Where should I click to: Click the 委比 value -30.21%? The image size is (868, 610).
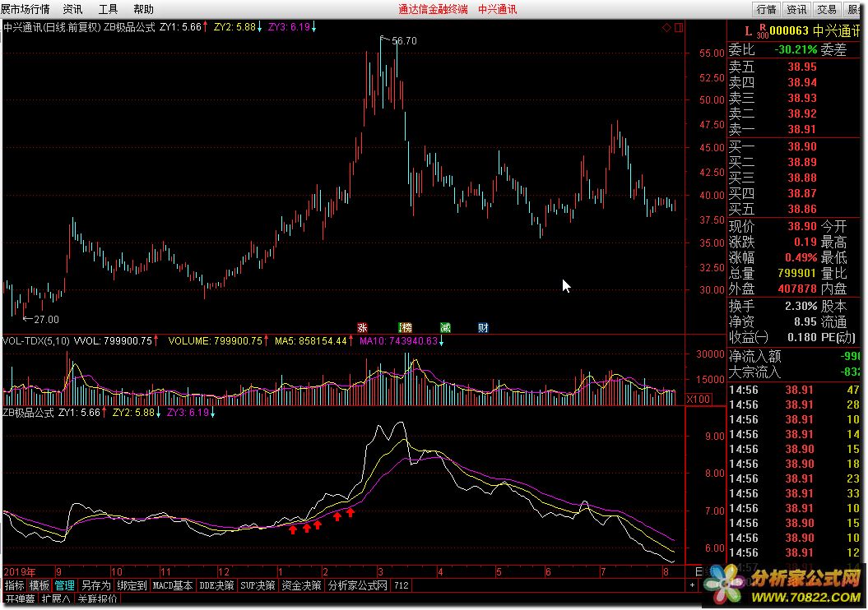click(x=796, y=50)
